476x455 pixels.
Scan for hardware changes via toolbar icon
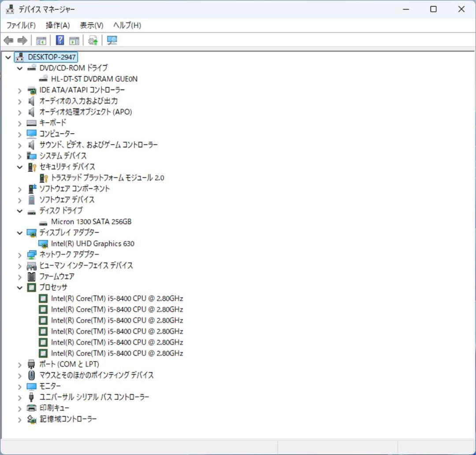pyautogui.click(x=92, y=40)
